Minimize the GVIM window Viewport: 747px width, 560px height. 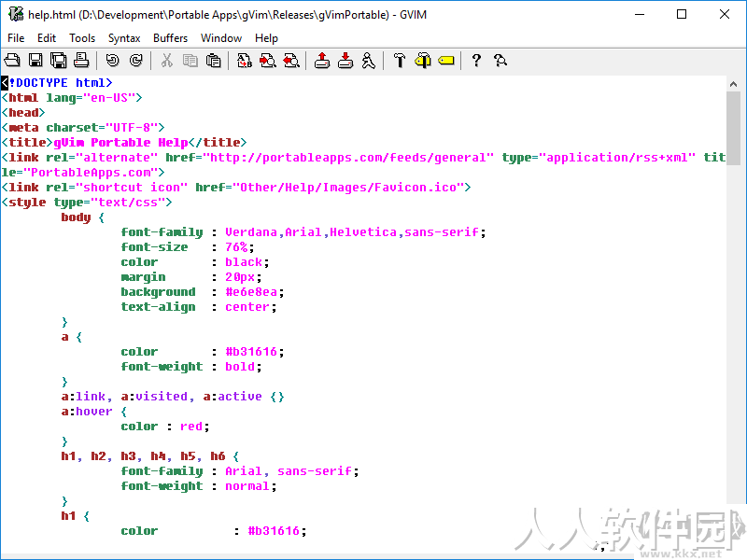click(640, 14)
